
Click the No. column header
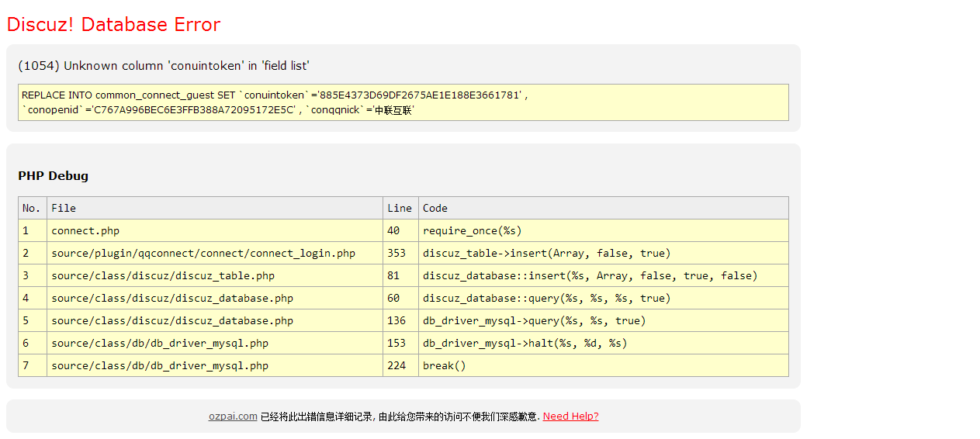tap(32, 208)
